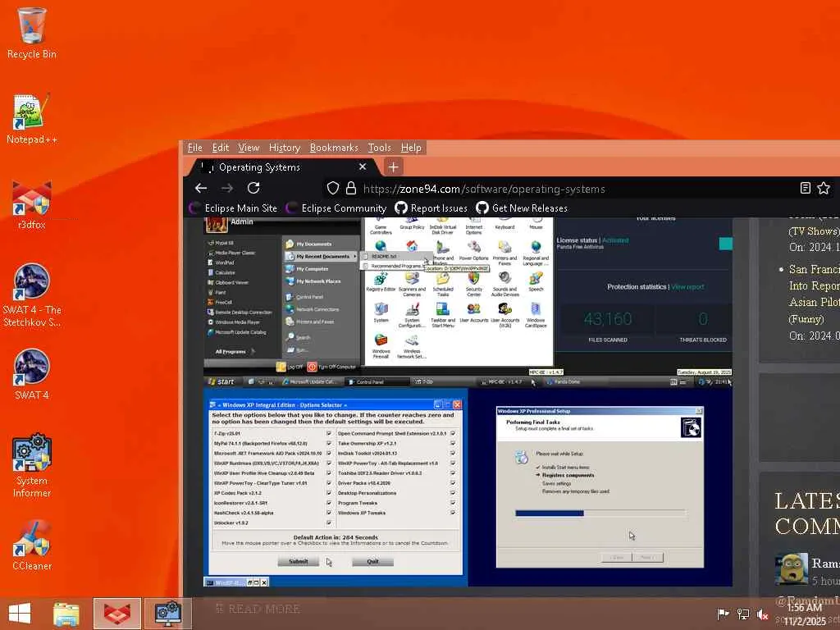Open tracking protection shield icon
This screenshot has height=630, width=840.
tap(333, 188)
